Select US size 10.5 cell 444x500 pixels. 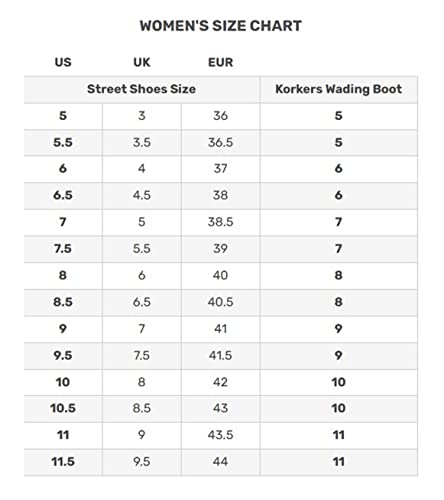pos(63,409)
